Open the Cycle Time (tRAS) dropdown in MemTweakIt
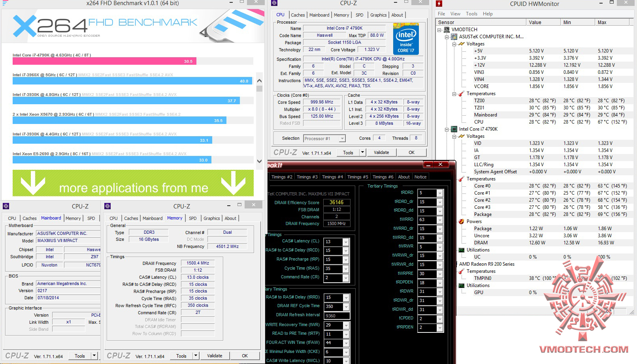Viewport: 637px width, 364px height. [346, 269]
